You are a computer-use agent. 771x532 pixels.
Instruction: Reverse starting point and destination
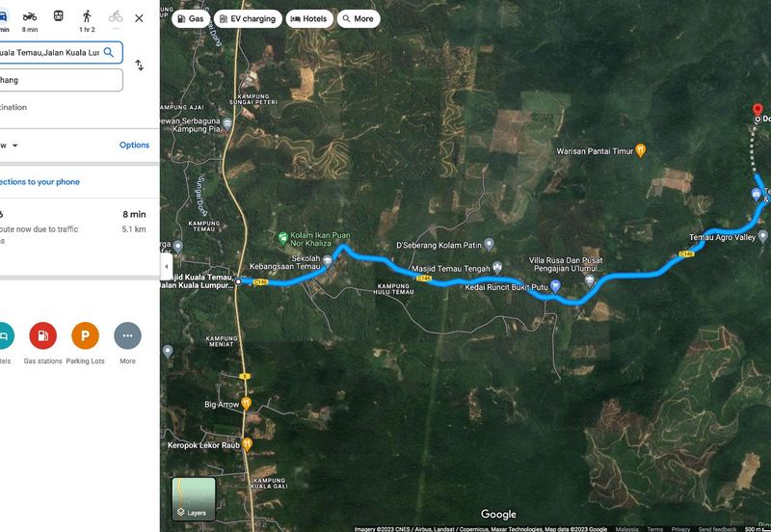click(140, 65)
